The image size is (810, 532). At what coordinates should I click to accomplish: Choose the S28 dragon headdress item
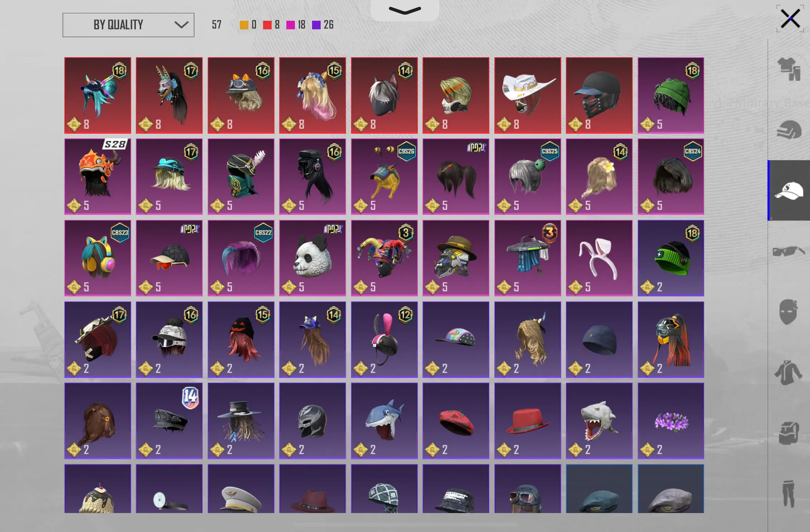click(98, 177)
